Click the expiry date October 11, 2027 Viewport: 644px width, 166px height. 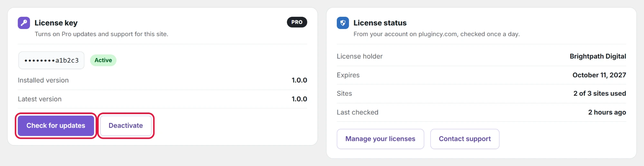[599, 75]
